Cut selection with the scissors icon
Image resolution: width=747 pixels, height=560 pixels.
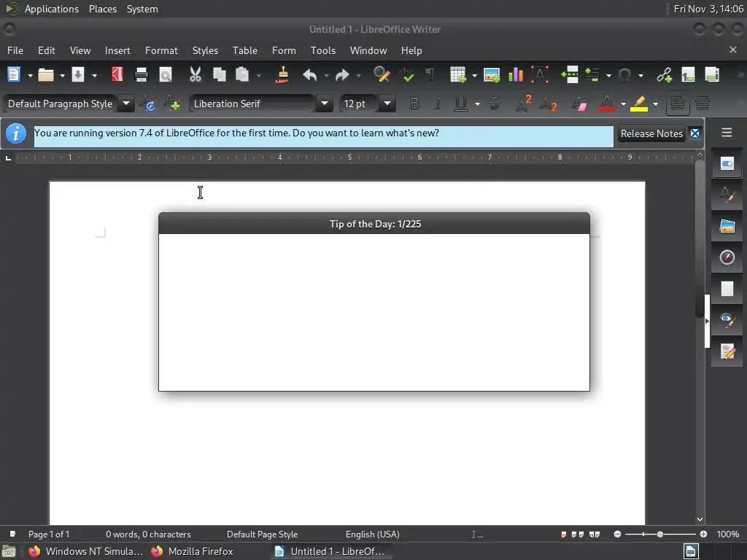pos(196,75)
